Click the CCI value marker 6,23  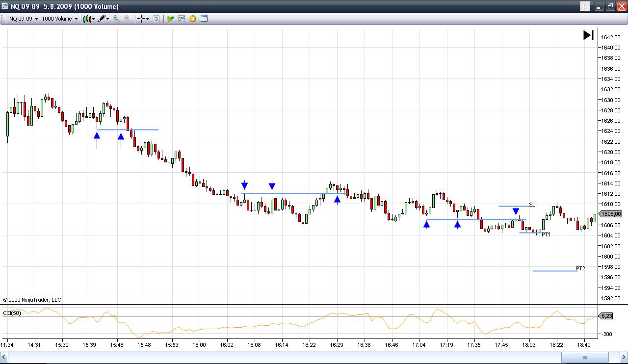pos(606,316)
